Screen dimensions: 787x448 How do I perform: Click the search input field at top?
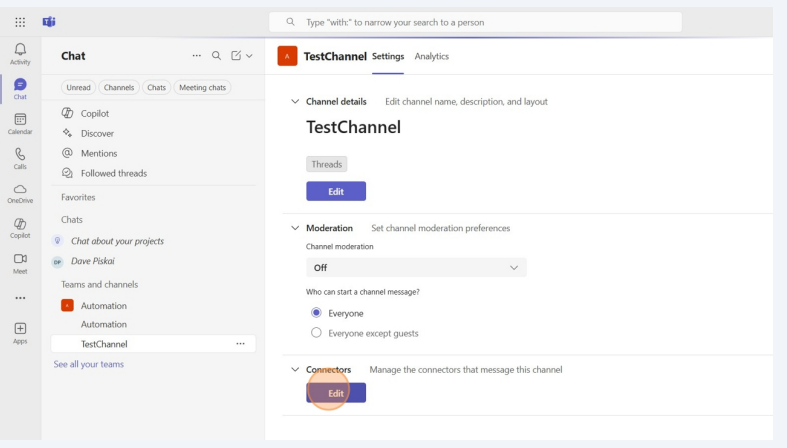[x=475, y=22]
